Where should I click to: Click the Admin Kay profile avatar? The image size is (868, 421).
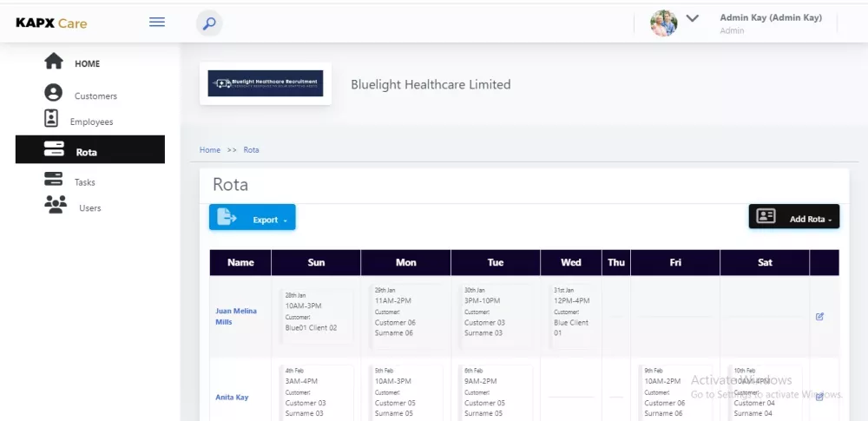tap(664, 23)
